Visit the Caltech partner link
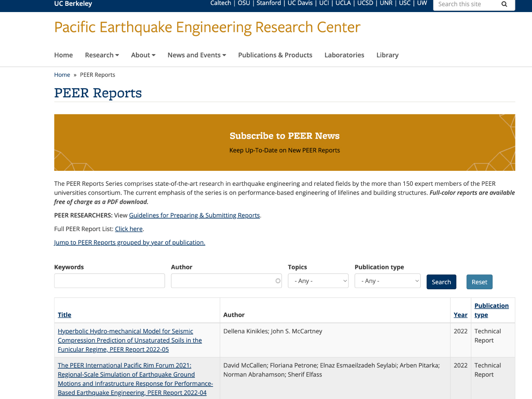Screen dimensions: 532x399 pyautogui.click(x=221, y=3)
